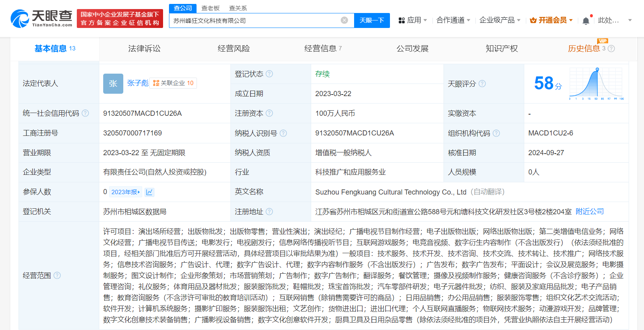Click help icon next to 经营范围

pos(57,275)
